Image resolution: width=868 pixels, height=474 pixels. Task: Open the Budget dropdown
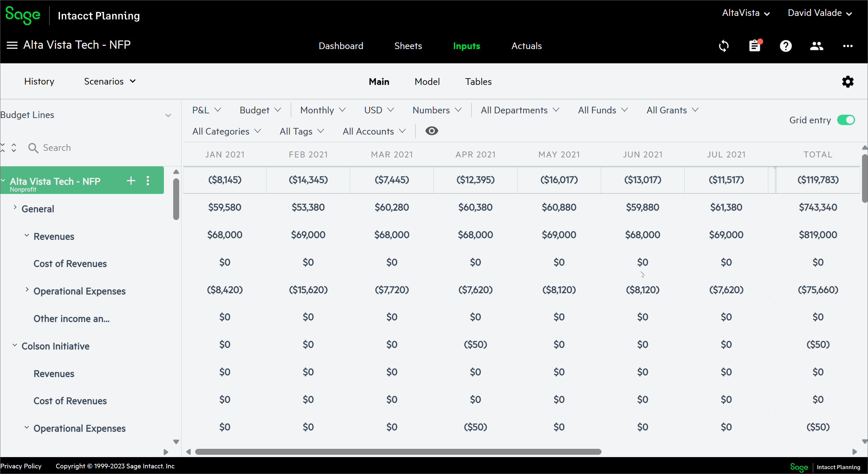coord(260,110)
